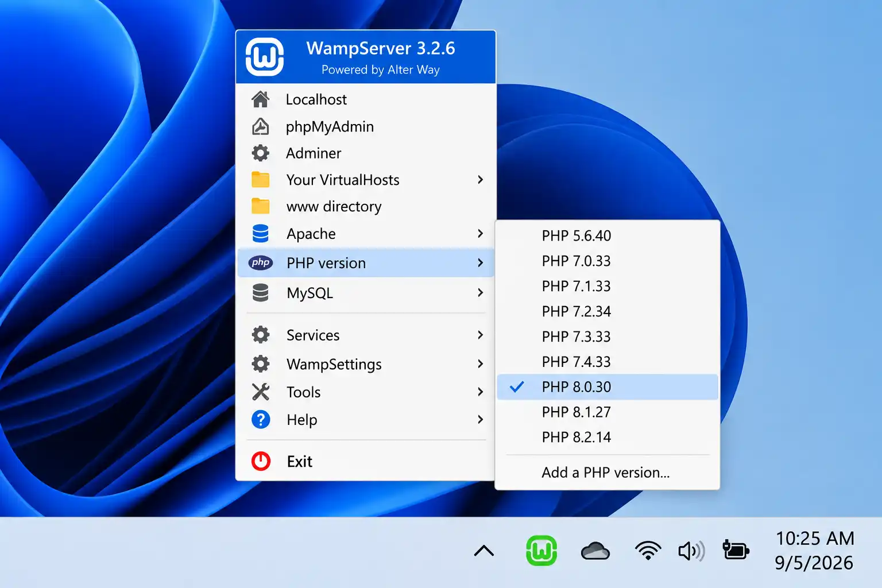This screenshot has width=882, height=588.
Task: Click the OneDrive cloud tray icon
Action: 595,551
